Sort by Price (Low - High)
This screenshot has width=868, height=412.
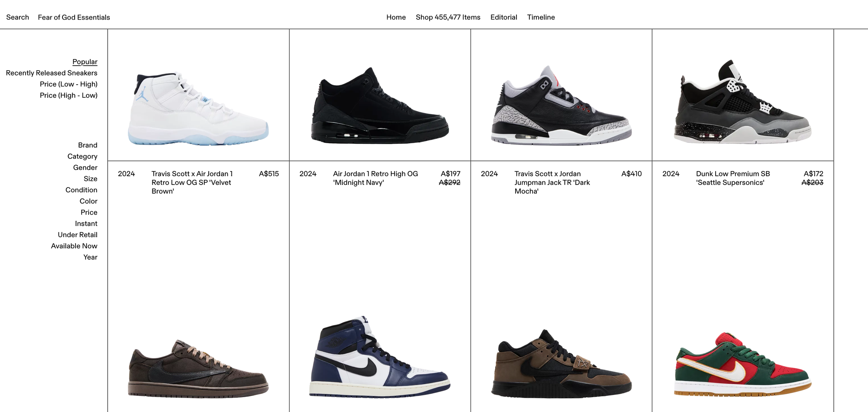tap(69, 84)
